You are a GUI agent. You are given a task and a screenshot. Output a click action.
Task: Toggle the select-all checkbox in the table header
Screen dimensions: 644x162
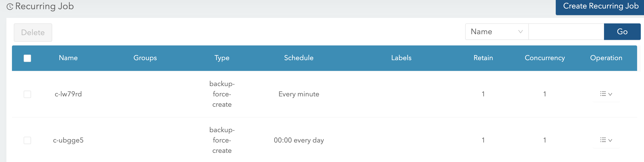(27, 58)
